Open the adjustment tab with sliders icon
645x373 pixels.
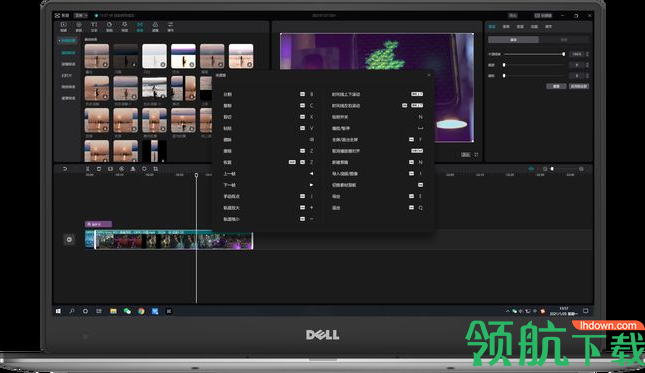tap(170, 27)
